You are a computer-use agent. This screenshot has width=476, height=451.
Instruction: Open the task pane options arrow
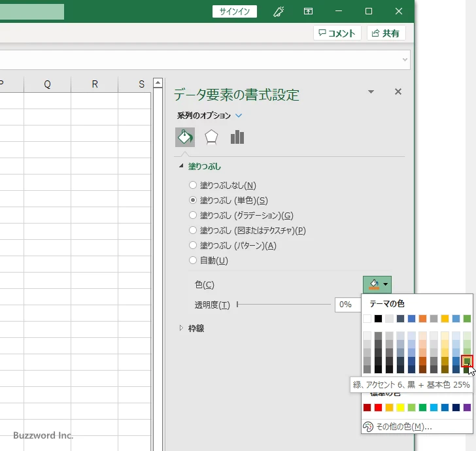[371, 92]
